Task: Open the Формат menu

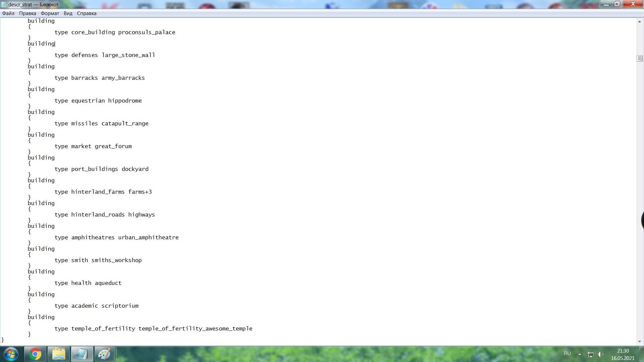Action: (50, 13)
